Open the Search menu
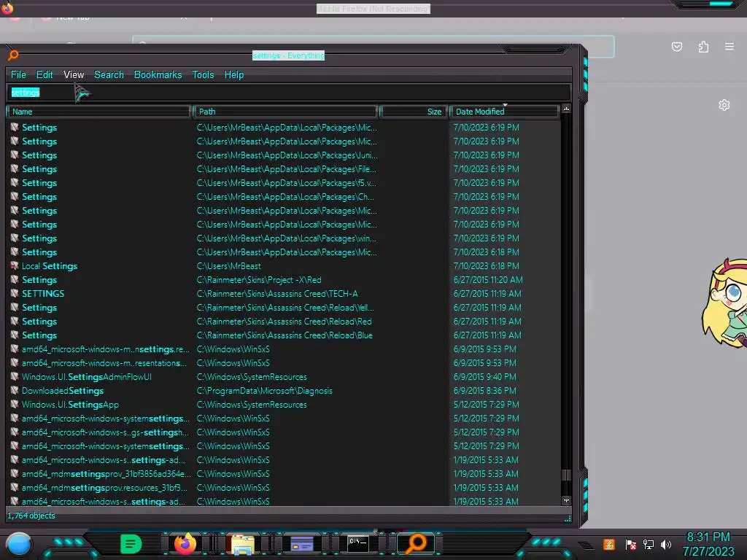The image size is (747, 560). click(x=109, y=75)
